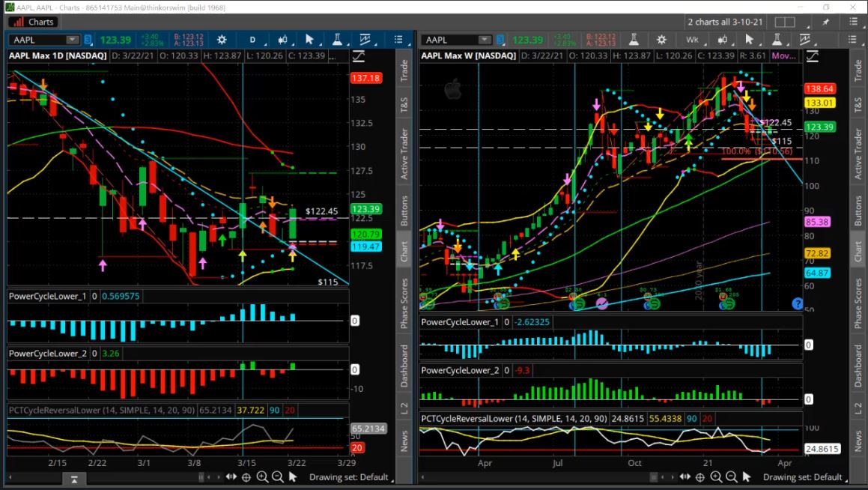Screen dimensions: 868x490
Task: Open the Trade side tab of the right chart
Action: click(x=858, y=70)
